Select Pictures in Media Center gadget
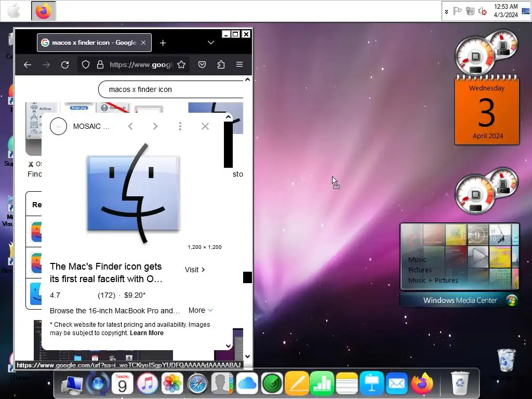 420,270
